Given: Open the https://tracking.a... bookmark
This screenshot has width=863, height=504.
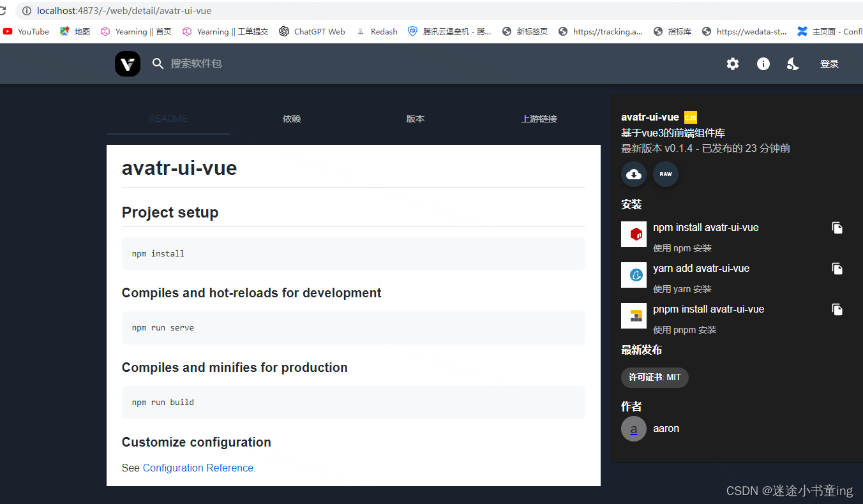Looking at the screenshot, I should tap(601, 31).
